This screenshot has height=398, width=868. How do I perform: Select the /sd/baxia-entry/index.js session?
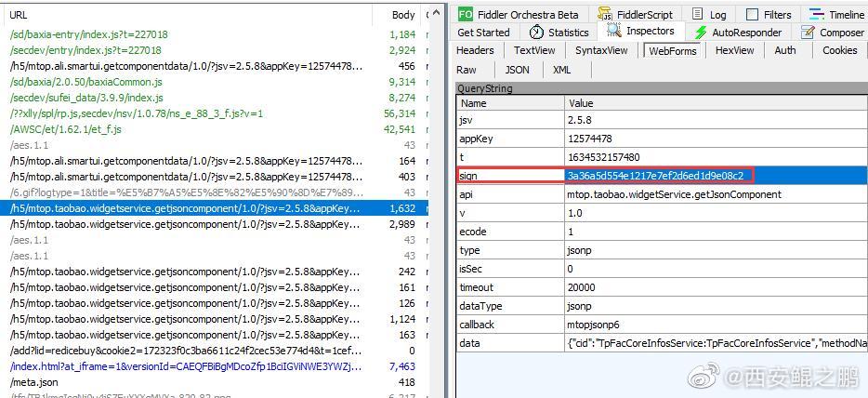tap(215, 34)
